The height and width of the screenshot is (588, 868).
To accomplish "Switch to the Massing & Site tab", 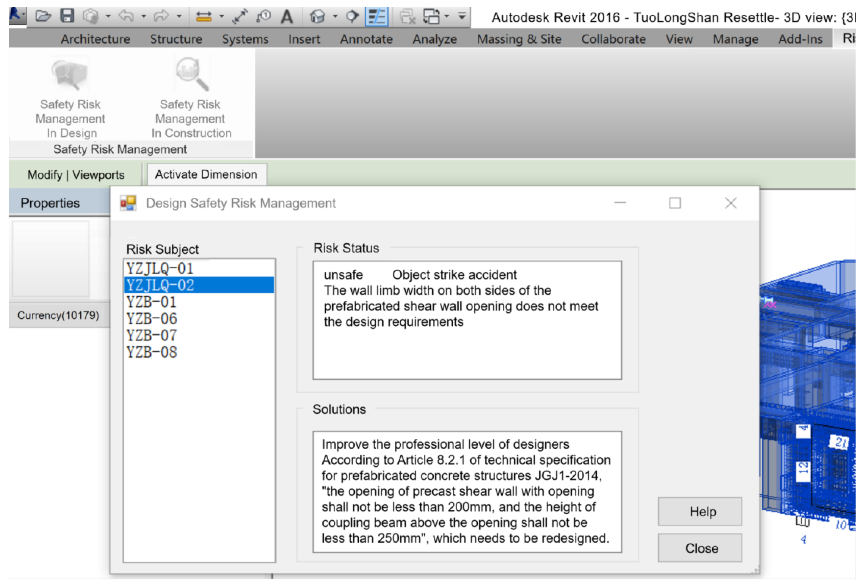I will 519,39.
